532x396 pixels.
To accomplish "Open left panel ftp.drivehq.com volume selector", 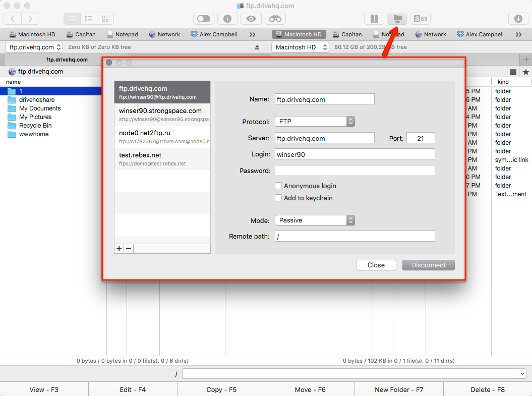I will click(34, 47).
